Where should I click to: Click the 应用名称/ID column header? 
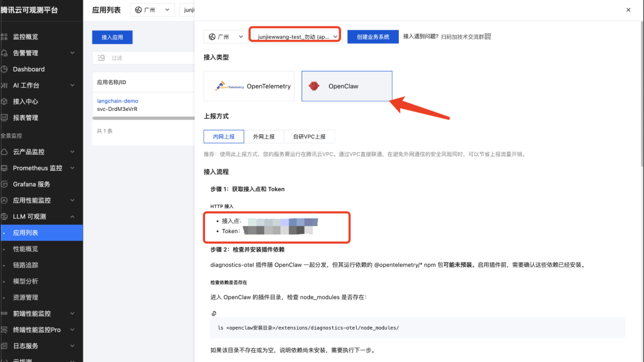point(112,82)
